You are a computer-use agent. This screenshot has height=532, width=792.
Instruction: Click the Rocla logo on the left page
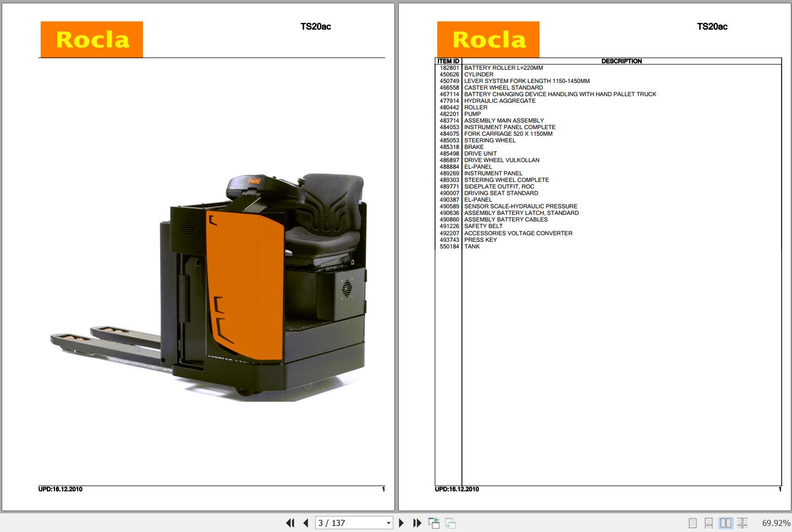pyautogui.click(x=91, y=38)
